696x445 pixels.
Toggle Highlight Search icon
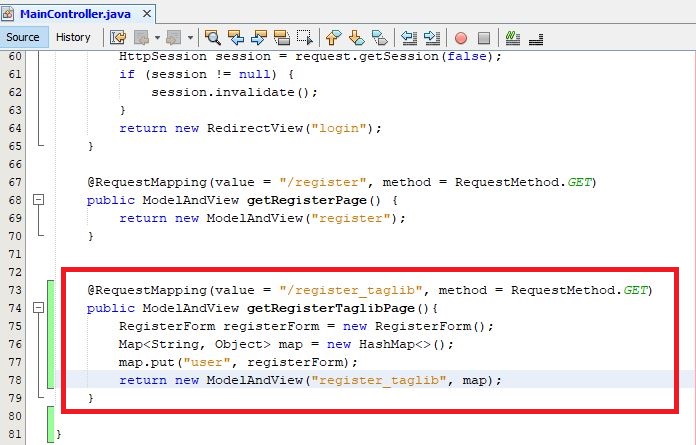pos(282,38)
